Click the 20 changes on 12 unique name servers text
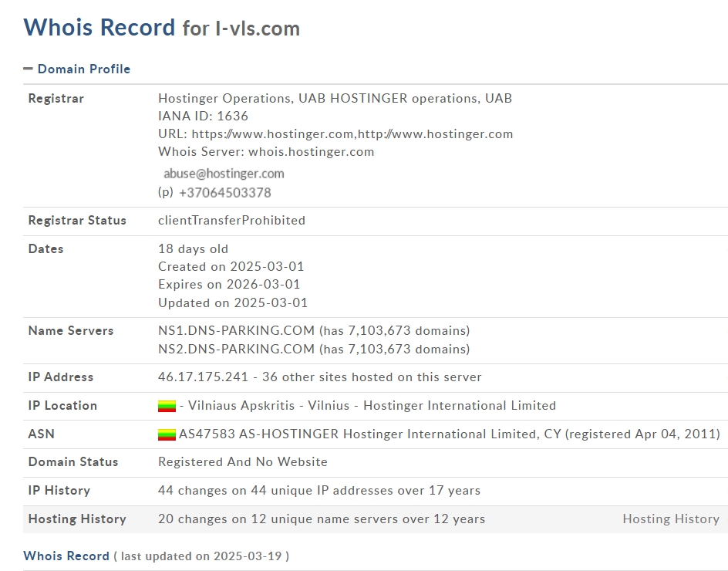The image size is (728, 571). click(x=322, y=519)
